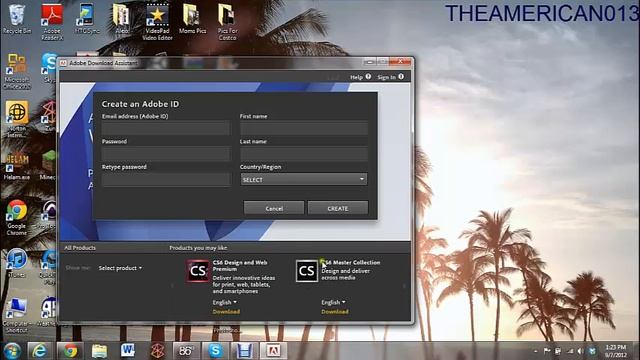Download CS6 Design and Web Premium
640x360 pixels.
(x=226, y=311)
